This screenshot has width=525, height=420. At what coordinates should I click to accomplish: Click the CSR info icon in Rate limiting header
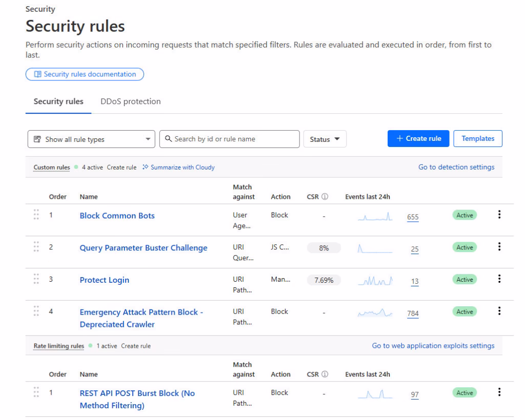point(325,374)
